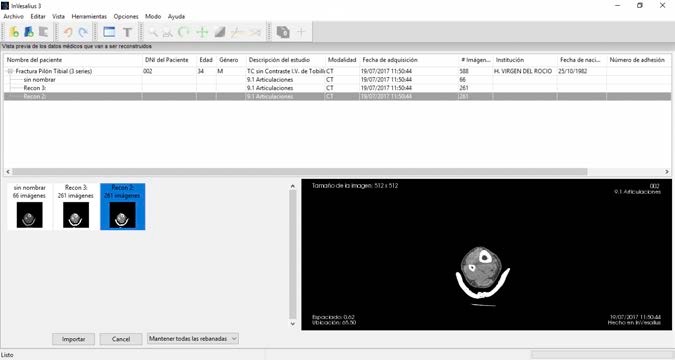Click the Import DICOM folder toolbar icon
675x360 pixels.
[x=14, y=32]
